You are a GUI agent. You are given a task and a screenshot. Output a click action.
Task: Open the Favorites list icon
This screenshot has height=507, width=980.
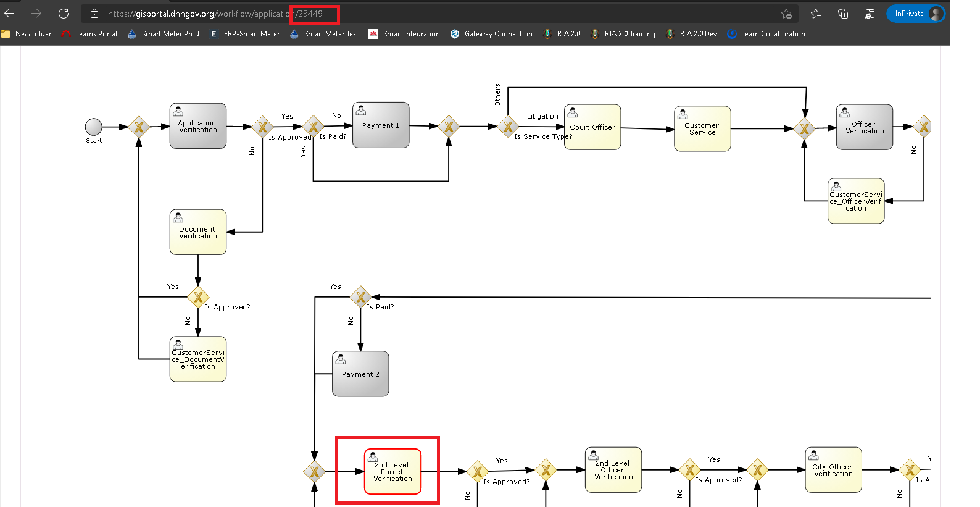click(x=816, y=14)
